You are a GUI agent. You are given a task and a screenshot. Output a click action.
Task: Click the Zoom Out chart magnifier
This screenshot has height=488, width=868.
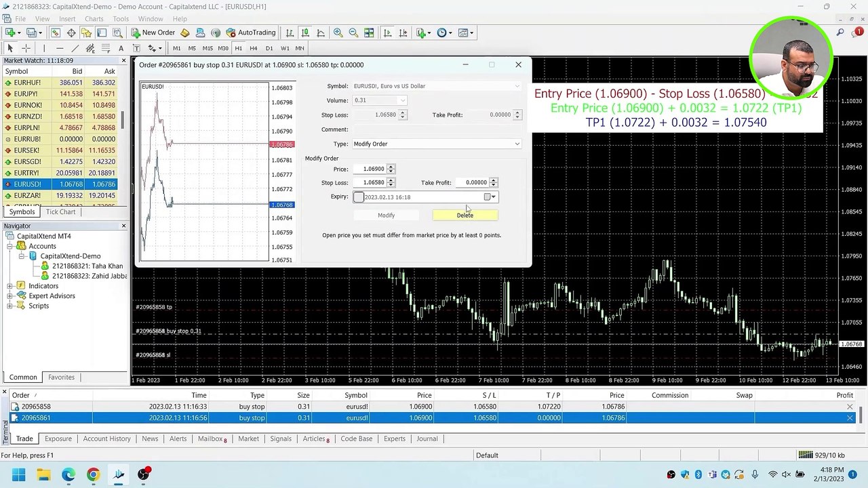pos(353,33)
